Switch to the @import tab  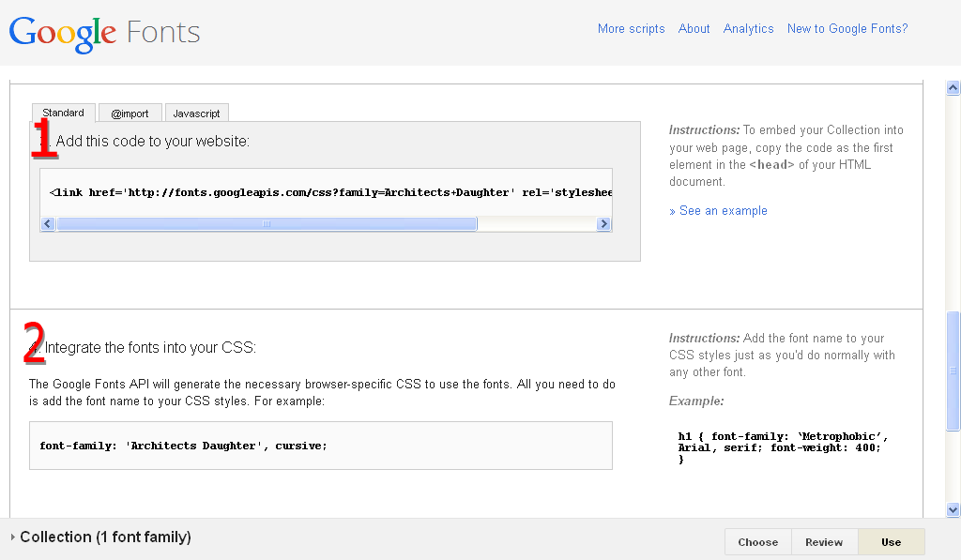[x=130, y=114]
